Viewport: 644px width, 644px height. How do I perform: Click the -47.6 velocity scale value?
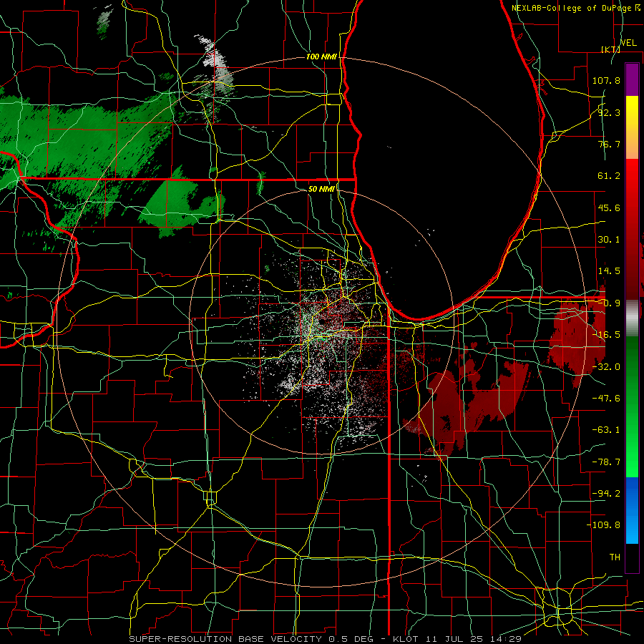[606, 399]
